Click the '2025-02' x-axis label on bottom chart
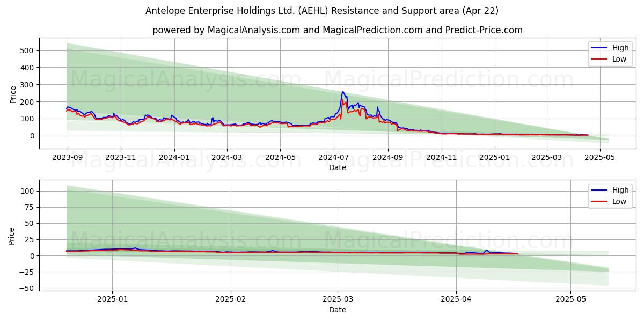 (x=231, y=300)
